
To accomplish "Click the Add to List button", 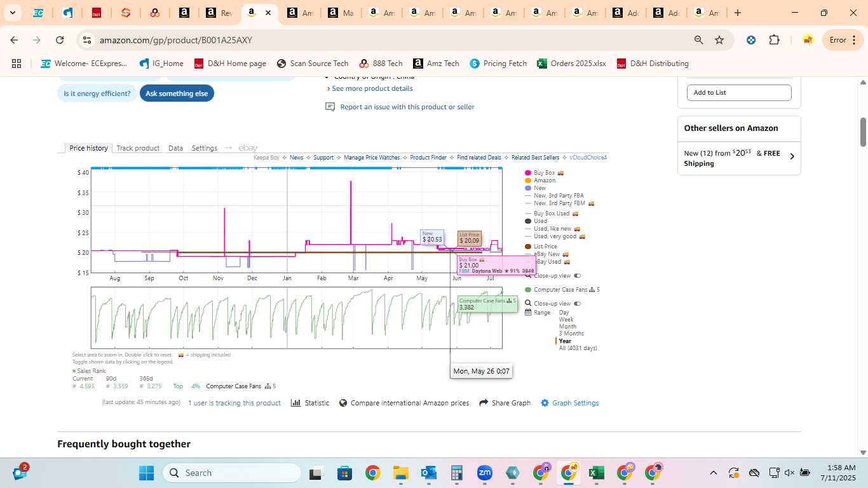I will click(x=739, y=93).
